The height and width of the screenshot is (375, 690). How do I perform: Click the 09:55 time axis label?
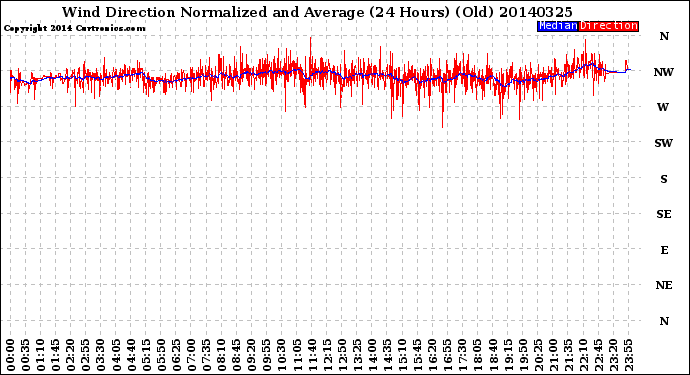pos(267,355)
